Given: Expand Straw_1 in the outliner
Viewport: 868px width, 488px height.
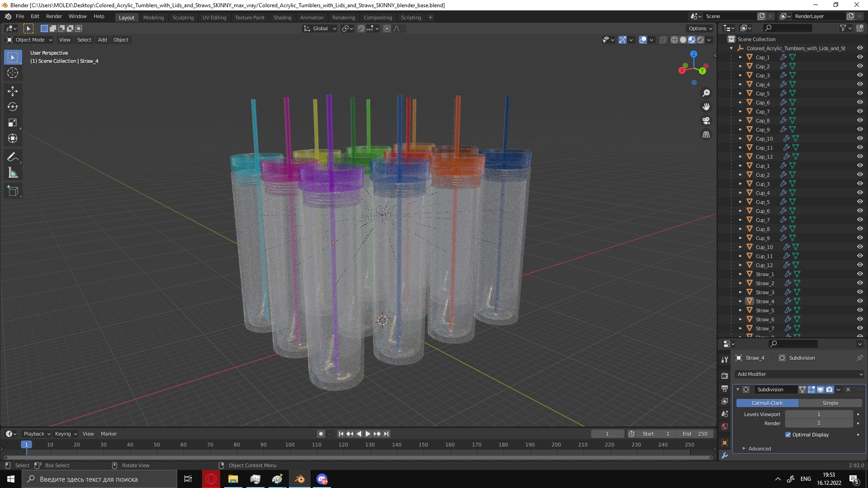Looking at the screenshot, I should point(741,274).
